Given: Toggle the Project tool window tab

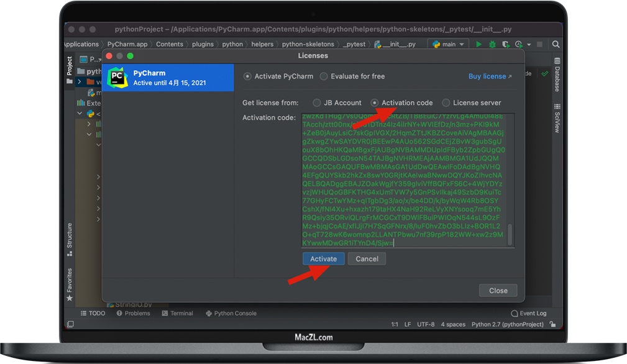Looking at the screenshot, I should coord(70,70).
